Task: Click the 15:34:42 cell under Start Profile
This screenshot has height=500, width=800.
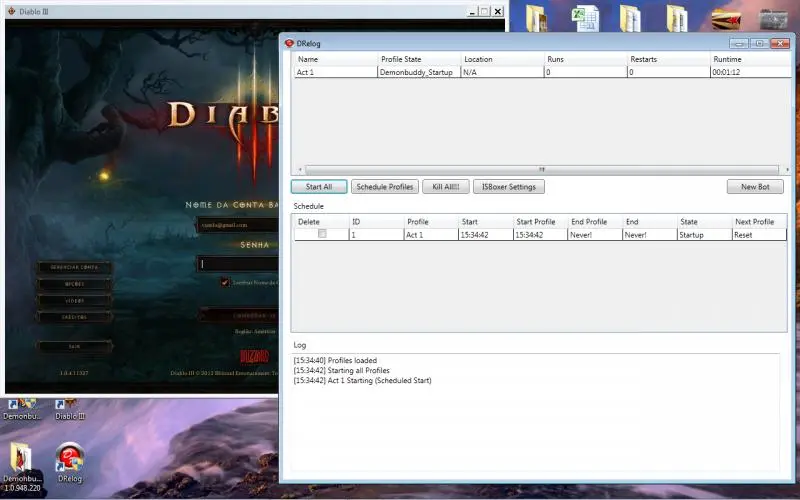Action: 540,235
